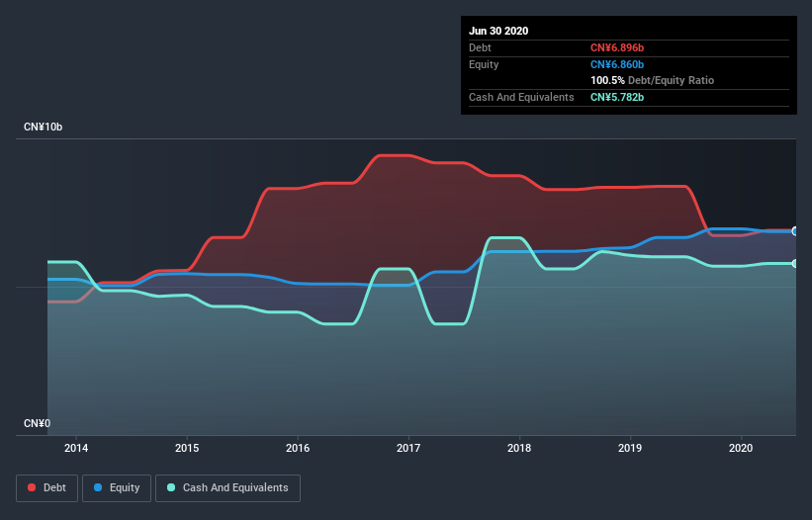Select the Equity endpoint marker on the chart
The height and width of the screenshot is (520, 812).
tap(795, 231)
